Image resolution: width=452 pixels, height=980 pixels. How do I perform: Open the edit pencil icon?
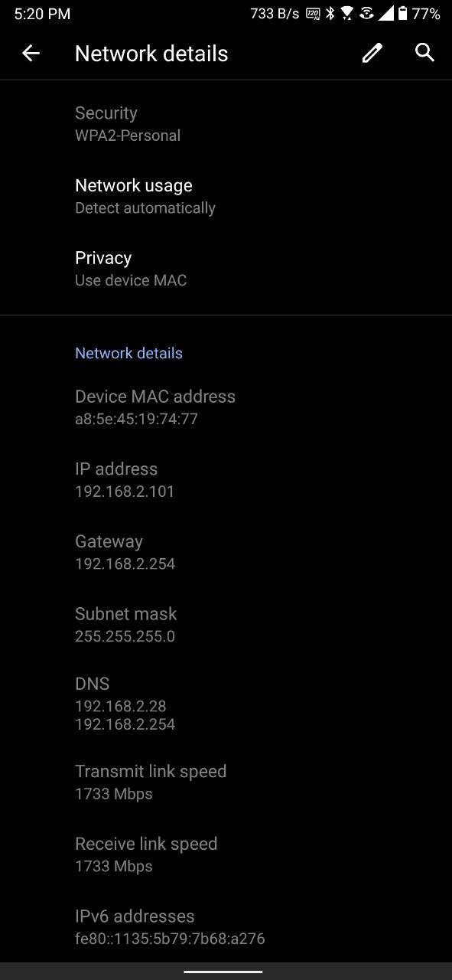[x=372, y=53]
